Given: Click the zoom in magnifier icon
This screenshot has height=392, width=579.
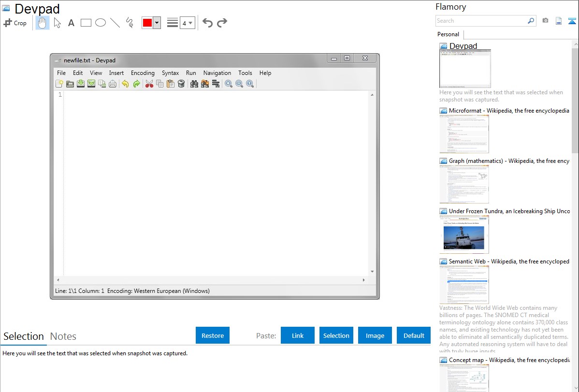Looking at the screenshot, I should tap(229, 84).
